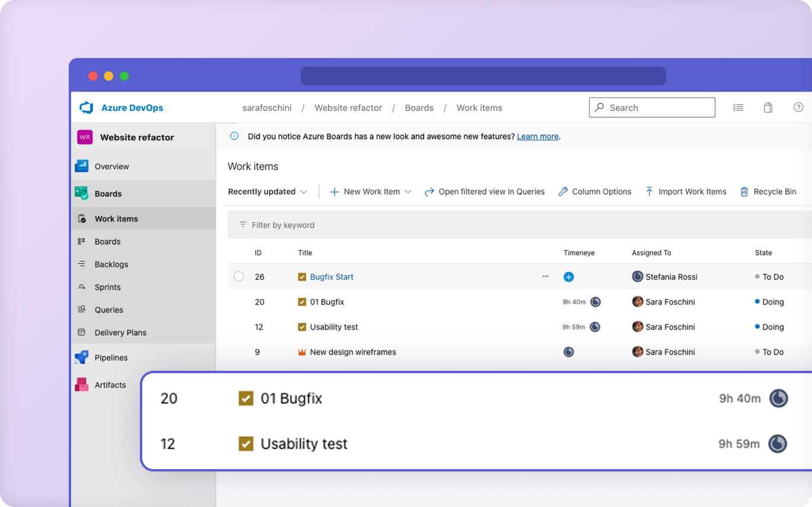Open the Boards hub with the green icon
812x507 pixels.
[108, 194]
